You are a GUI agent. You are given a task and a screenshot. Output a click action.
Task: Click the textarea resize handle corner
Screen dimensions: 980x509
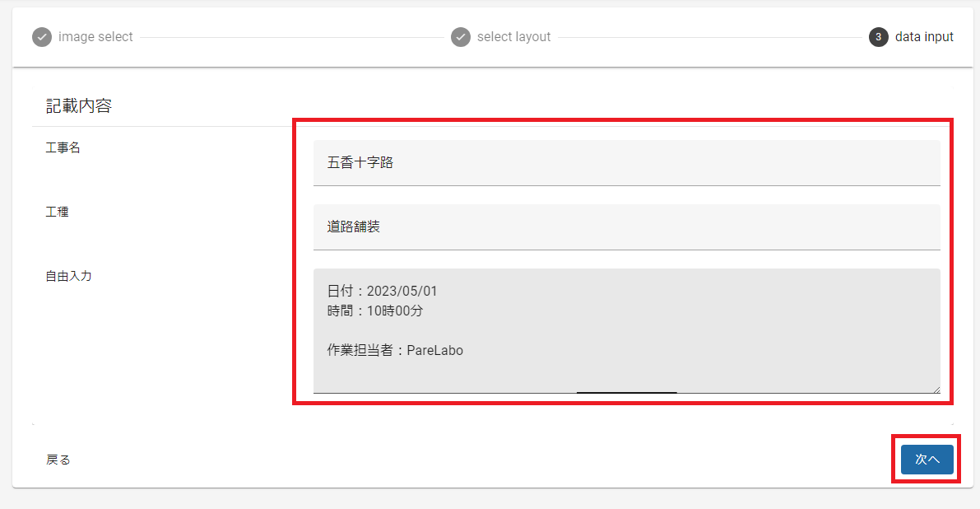pyautogui.click(x=936, y=390)
